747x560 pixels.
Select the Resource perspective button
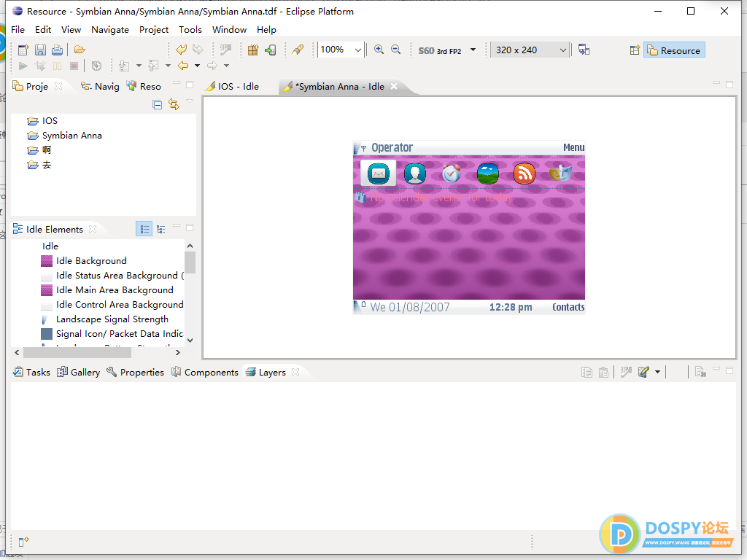point(674,50)
